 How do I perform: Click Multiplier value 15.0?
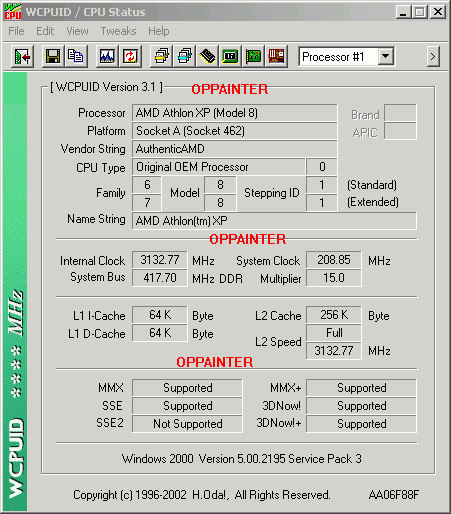click(334, 278)
